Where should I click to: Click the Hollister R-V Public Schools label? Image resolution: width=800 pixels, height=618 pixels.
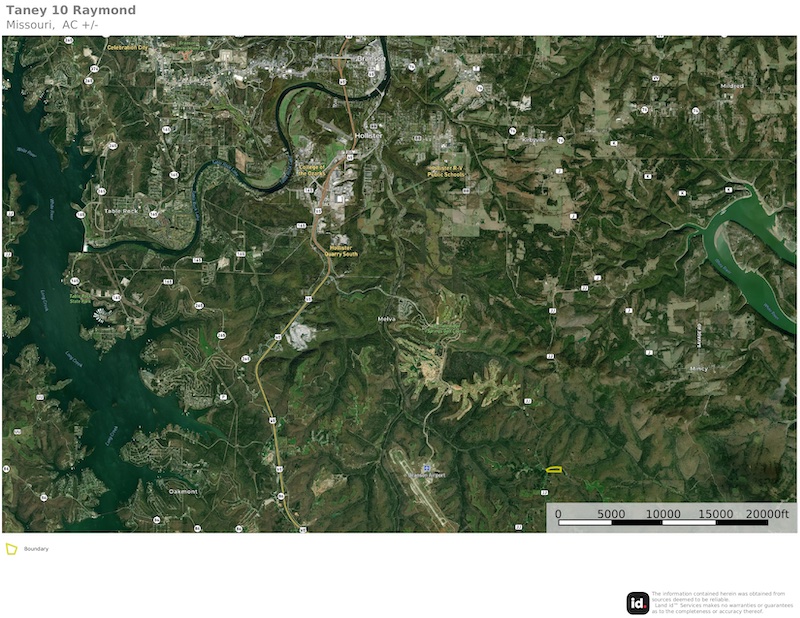coord(446,171)
